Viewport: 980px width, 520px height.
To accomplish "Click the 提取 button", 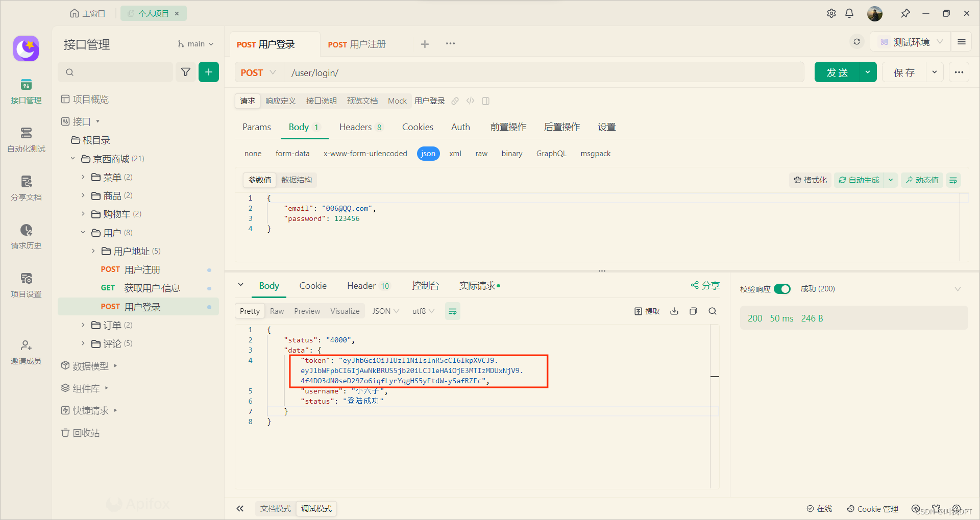I will click(647, 311).
